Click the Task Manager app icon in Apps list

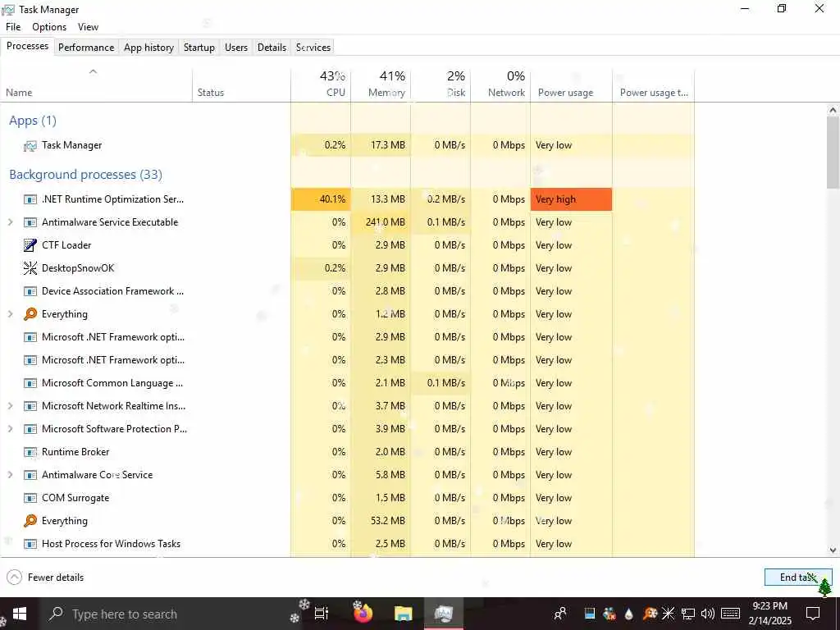(x=30, y=145)
